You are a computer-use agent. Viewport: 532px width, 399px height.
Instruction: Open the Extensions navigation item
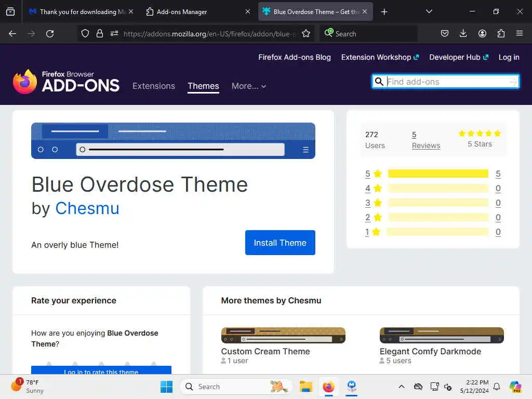coord(154,86)
